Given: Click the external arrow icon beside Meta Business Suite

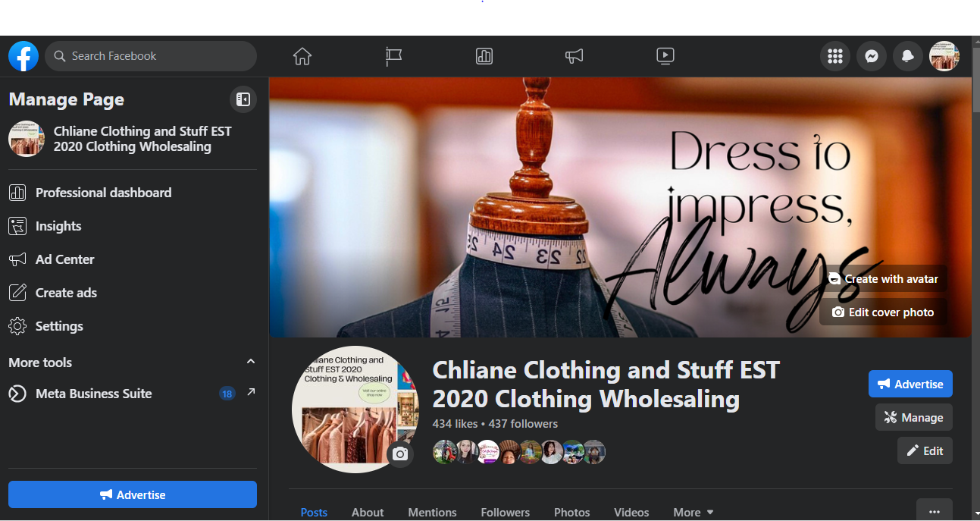Looking at the screenshot, I should point(251,392).
